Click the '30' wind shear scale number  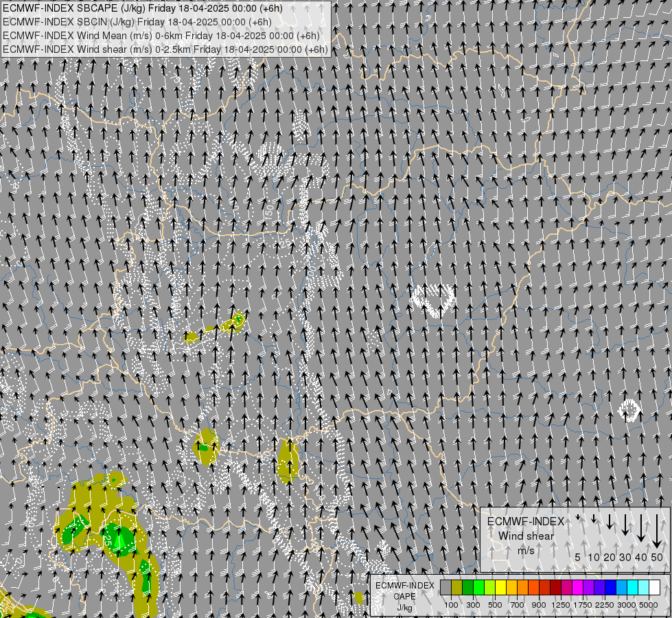[x=625, y=557]
